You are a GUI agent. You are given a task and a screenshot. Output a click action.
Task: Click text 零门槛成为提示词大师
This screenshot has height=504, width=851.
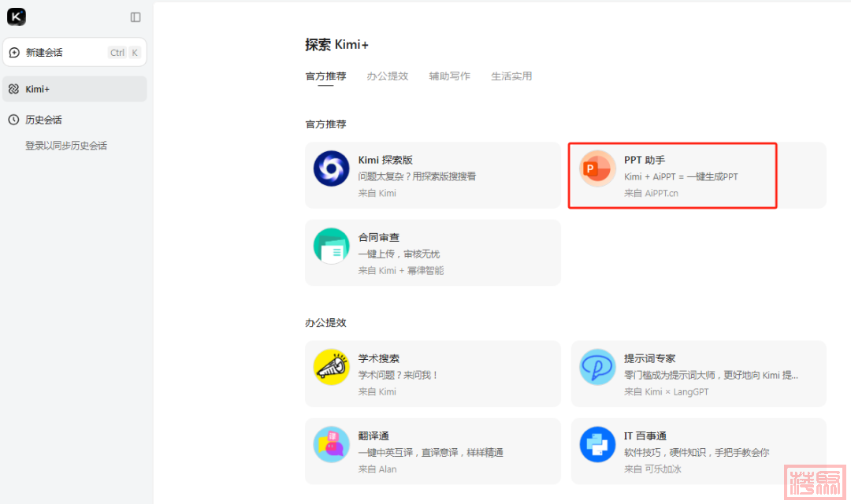(671, 375)
